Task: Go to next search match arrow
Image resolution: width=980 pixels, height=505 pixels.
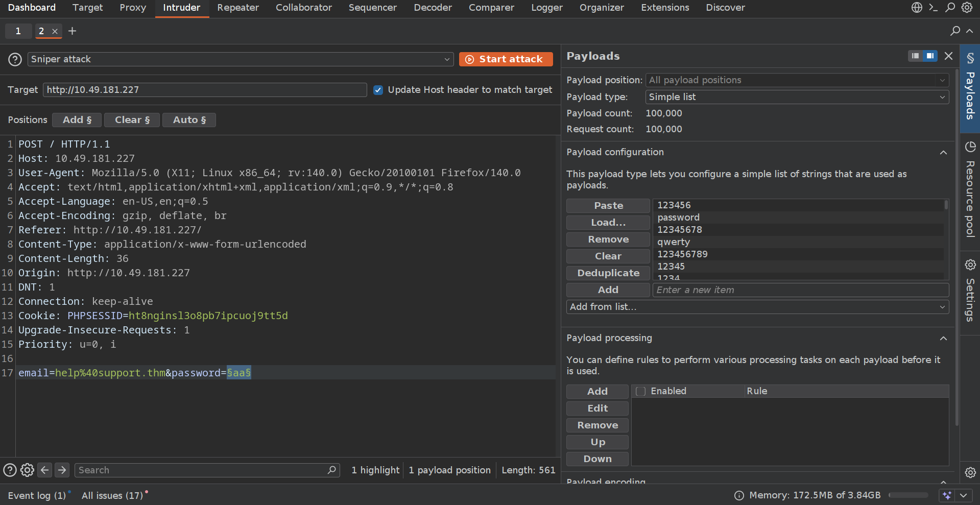Action: [62, 470]
